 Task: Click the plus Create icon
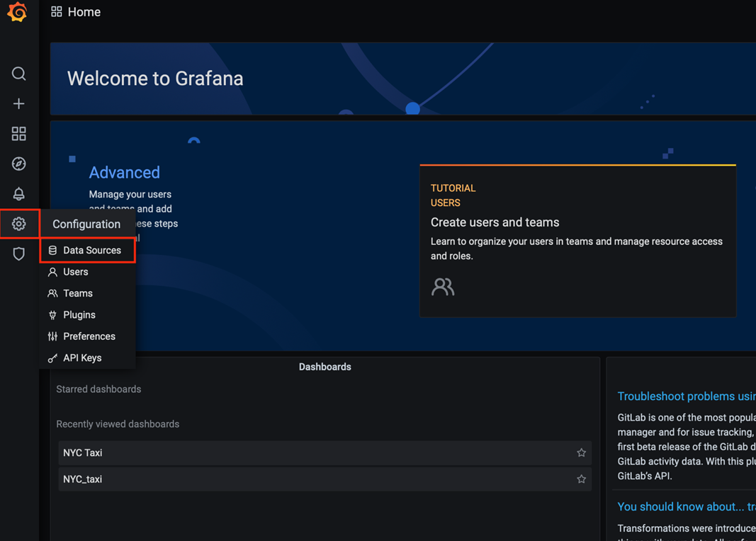(x=19, y=103)
